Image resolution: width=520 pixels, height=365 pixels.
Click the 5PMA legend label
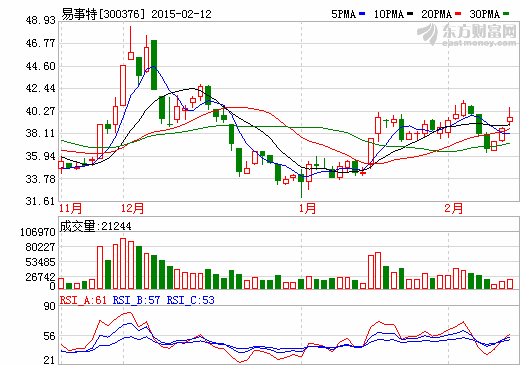tap(343, 14)
